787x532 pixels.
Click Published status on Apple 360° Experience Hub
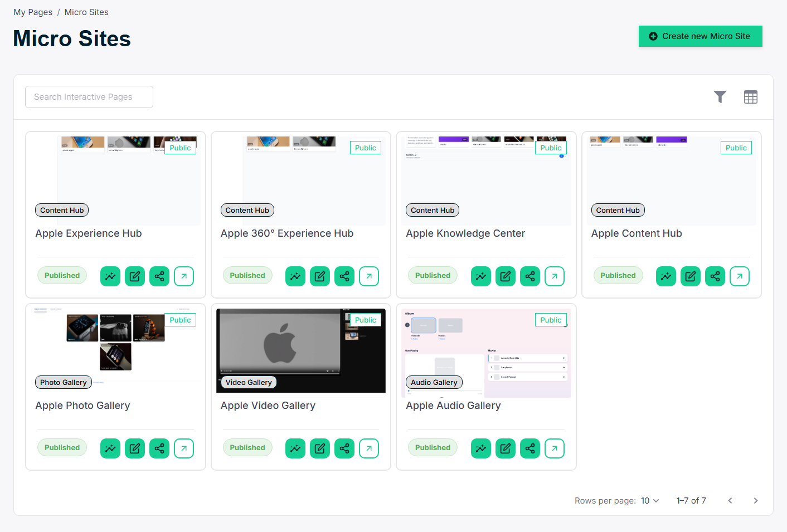[247, 276]
